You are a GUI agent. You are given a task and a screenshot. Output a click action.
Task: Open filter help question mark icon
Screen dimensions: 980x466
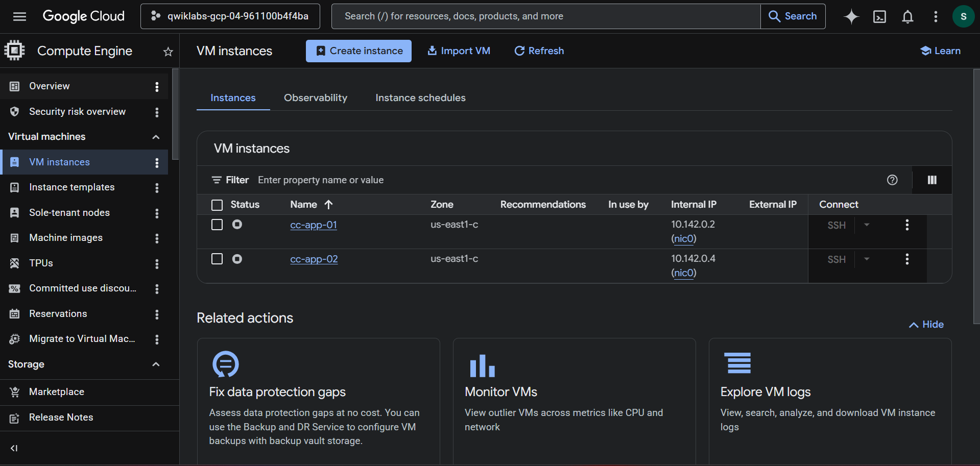(x=892, y=180)
